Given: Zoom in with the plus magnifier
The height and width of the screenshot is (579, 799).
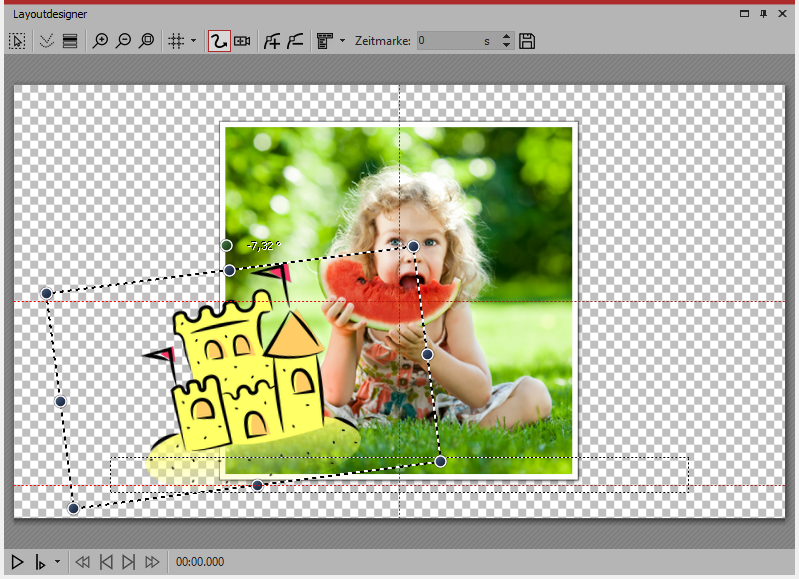Looking at the screenshot, I should (x=100, y=41).
